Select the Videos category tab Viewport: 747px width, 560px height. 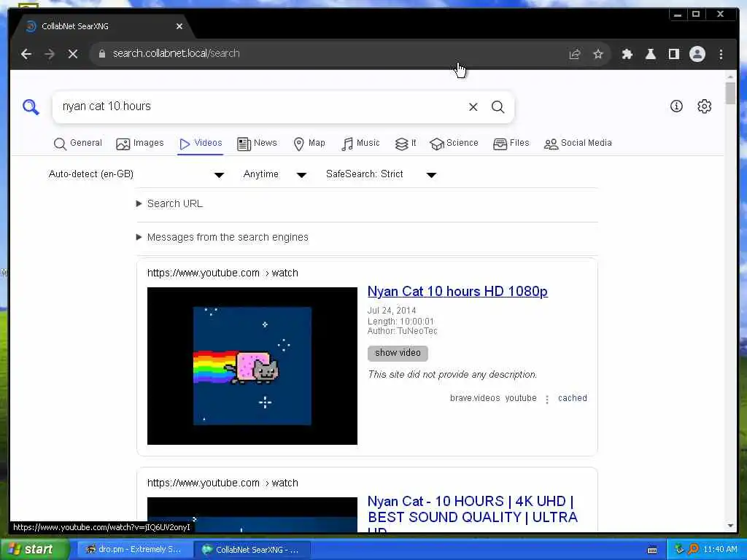coord(201,144)
